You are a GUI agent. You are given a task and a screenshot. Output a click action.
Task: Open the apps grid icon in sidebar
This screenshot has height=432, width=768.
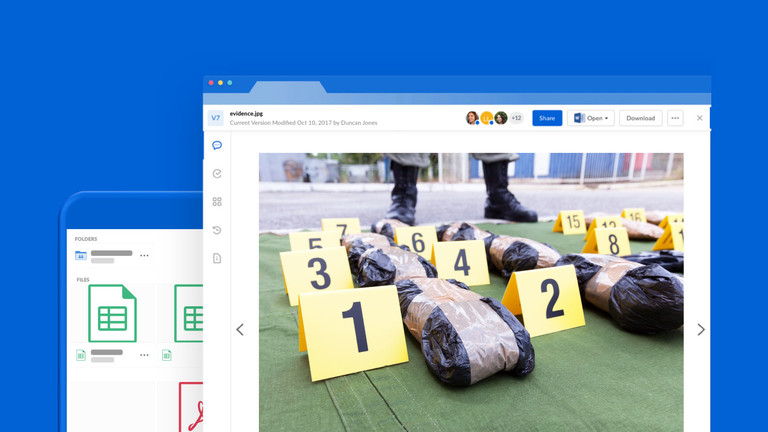pos(217,202)
